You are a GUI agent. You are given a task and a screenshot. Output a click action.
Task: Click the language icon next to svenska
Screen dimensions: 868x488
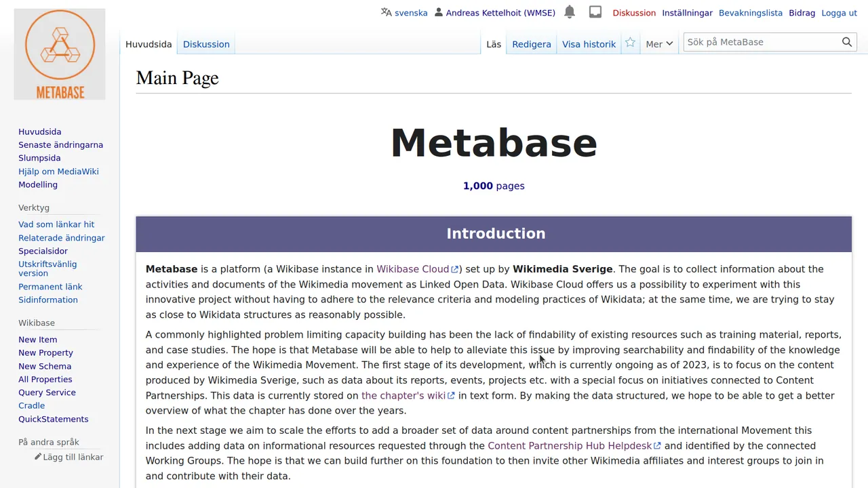pyautogui.click(x=387, y=12)
